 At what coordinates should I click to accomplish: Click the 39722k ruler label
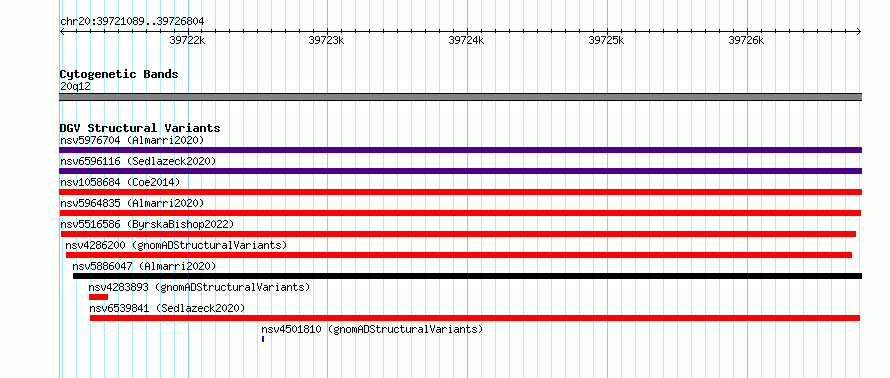point(187,40)
